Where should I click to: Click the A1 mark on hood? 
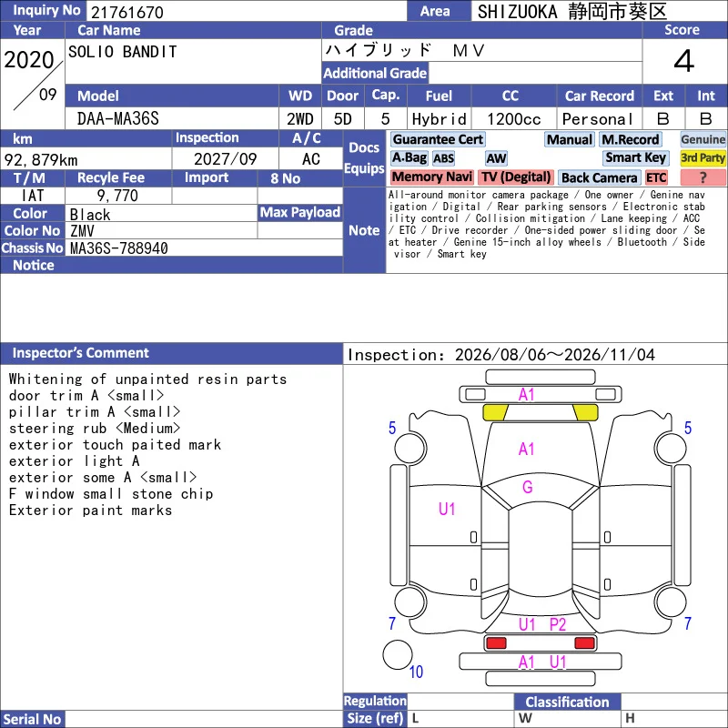tap(527, 449)
